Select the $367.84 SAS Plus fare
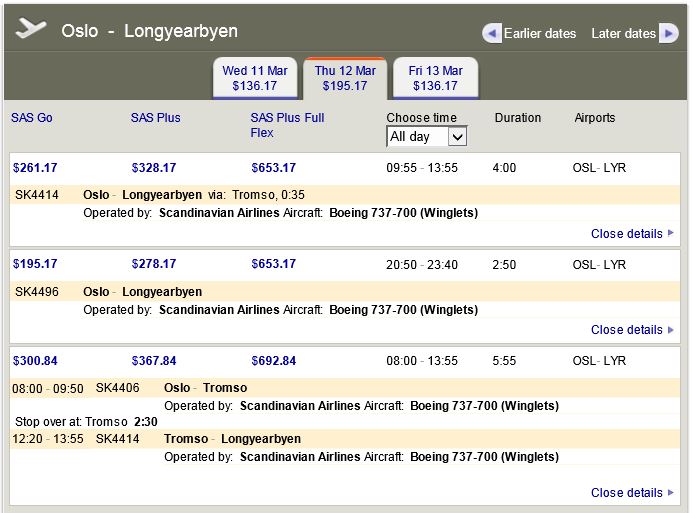Viewport: 693px width, 513px height. tap(154, 361)
